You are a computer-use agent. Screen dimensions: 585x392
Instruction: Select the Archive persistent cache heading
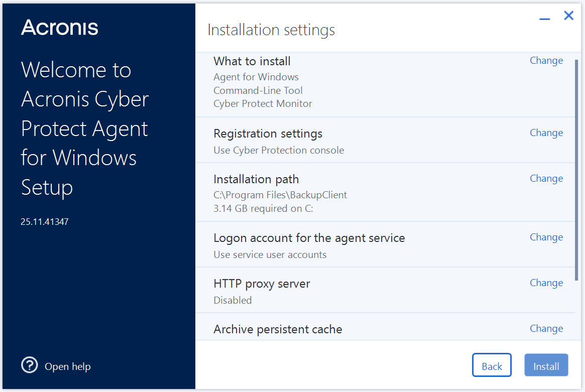click(x=278, y=329)
